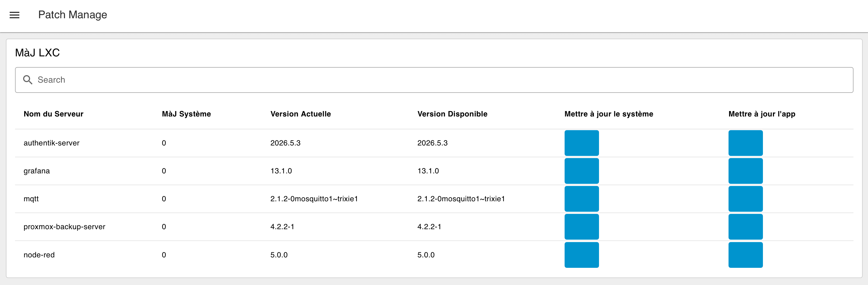Update system for authentik-server
Viewport: 868px width, 285px height.
tap(582, 143)
